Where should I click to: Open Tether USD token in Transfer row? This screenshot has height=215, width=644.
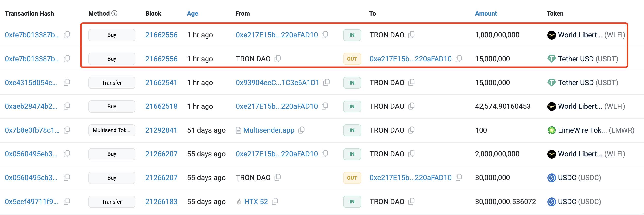point(588,82)
